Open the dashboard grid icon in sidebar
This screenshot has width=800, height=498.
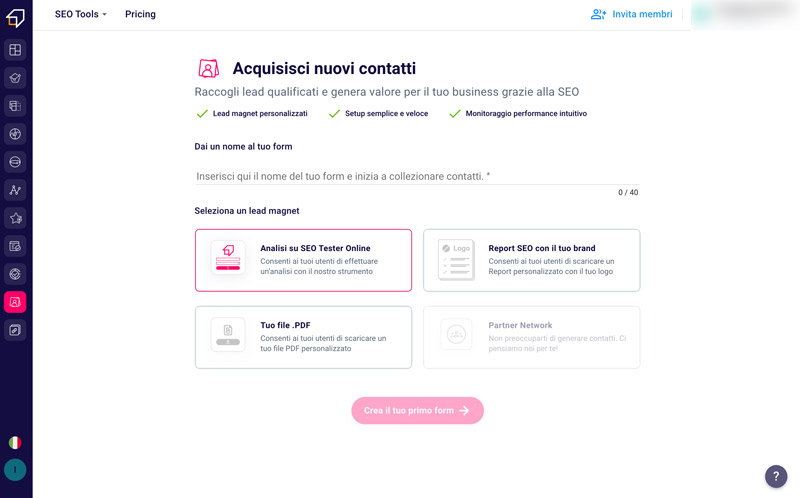15,50
